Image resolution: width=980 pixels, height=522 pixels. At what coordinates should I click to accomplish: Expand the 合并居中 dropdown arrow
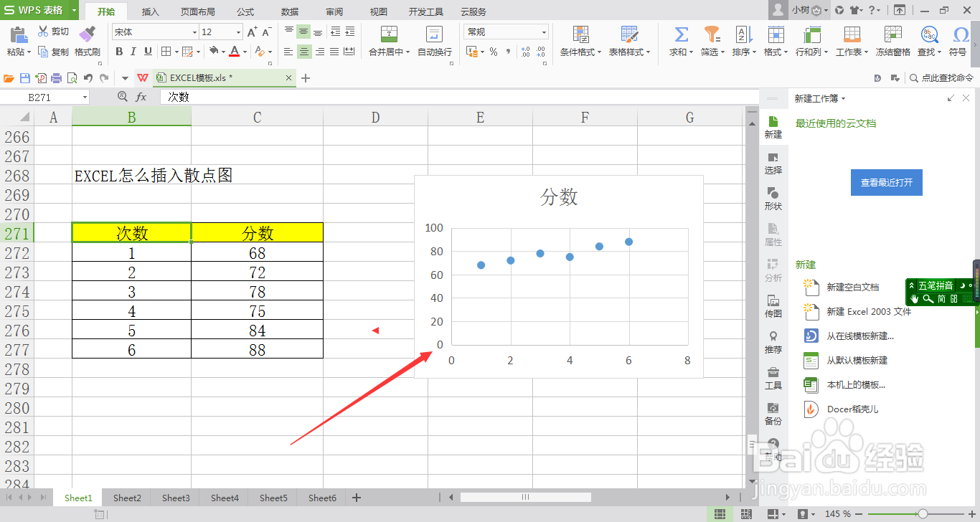click(407, 52)
